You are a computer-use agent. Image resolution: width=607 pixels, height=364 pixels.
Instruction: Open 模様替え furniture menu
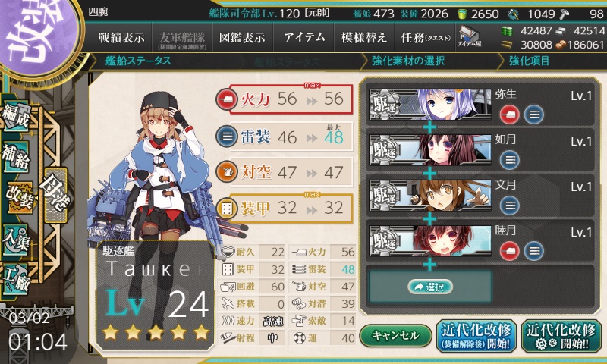[x=364, y=37]
